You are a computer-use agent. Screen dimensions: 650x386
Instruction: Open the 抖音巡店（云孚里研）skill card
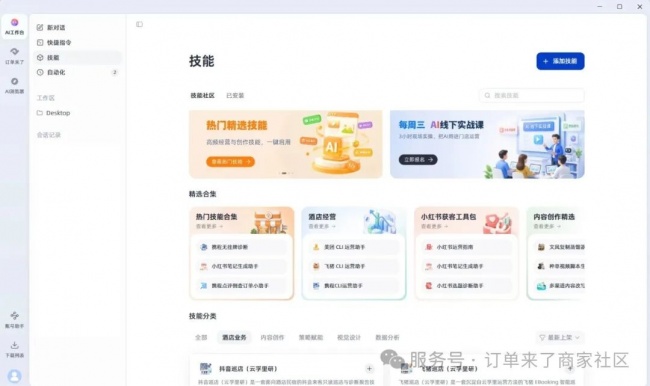(286, 370)
